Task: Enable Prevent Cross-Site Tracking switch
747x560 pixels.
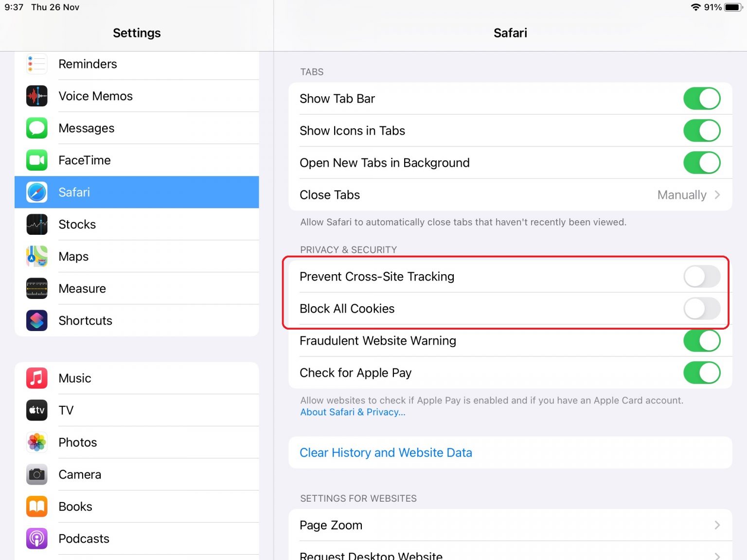Action: coord(701,277)
